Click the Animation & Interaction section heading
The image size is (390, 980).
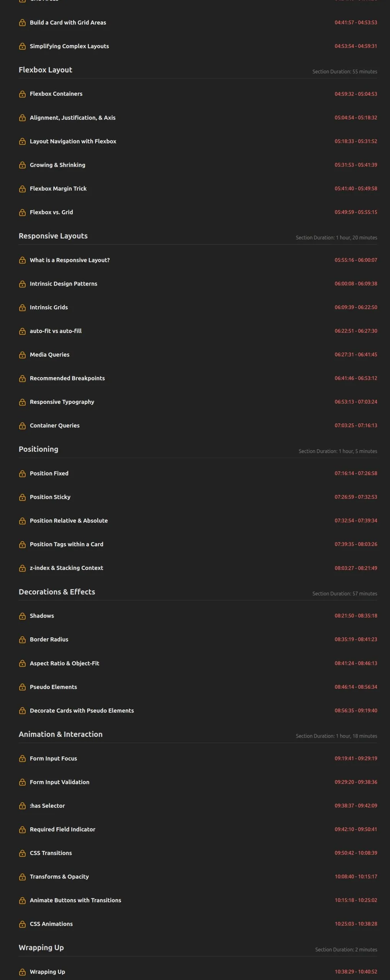[61, 734]
